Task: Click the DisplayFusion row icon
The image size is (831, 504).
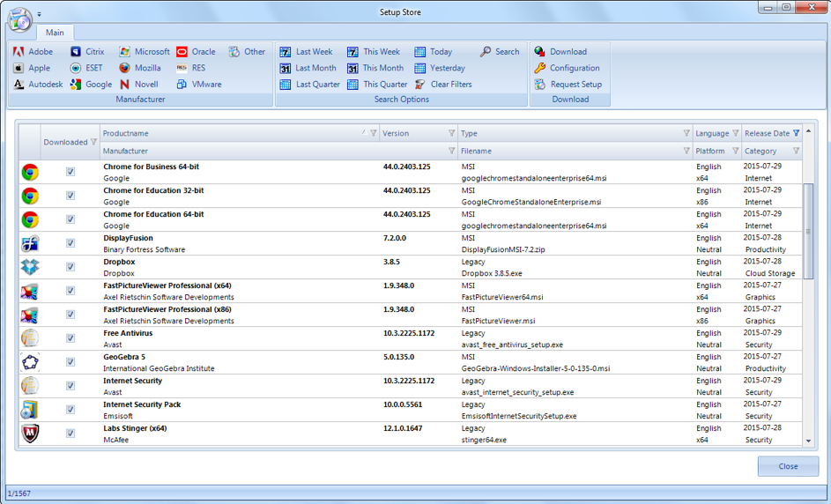Action: coord(30,243)
